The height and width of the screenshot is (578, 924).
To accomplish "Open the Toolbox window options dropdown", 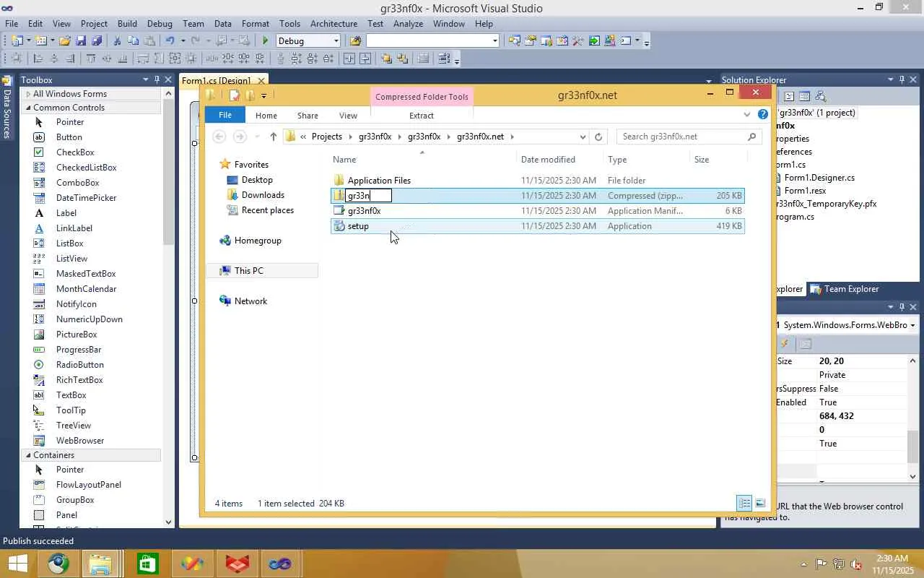I will click(x=145, y=79).
